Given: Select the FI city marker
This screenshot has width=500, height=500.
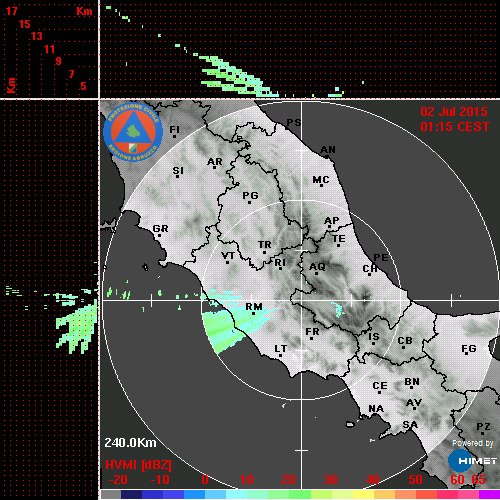Looking at the screenshot, I should [175, 130].
